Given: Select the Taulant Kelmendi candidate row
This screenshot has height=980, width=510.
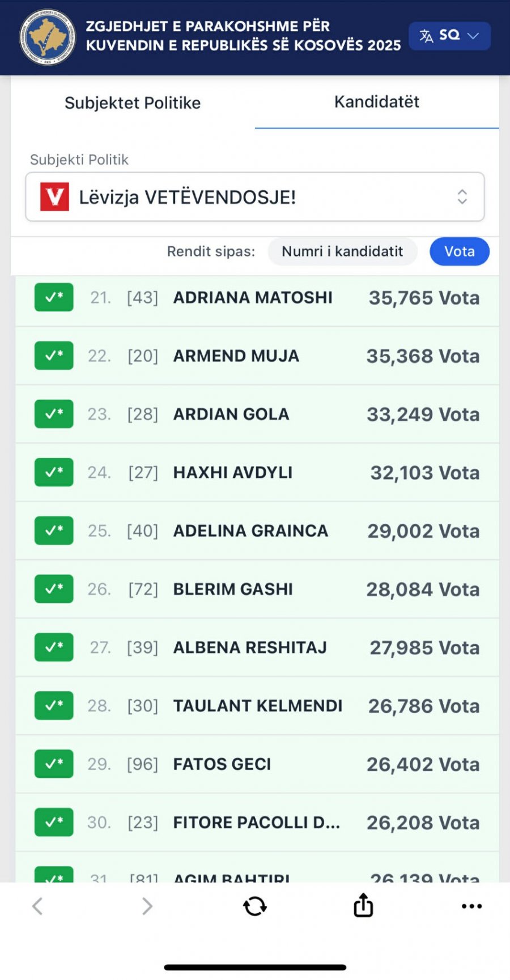Looking at the screenshot, I should (258, 706).
